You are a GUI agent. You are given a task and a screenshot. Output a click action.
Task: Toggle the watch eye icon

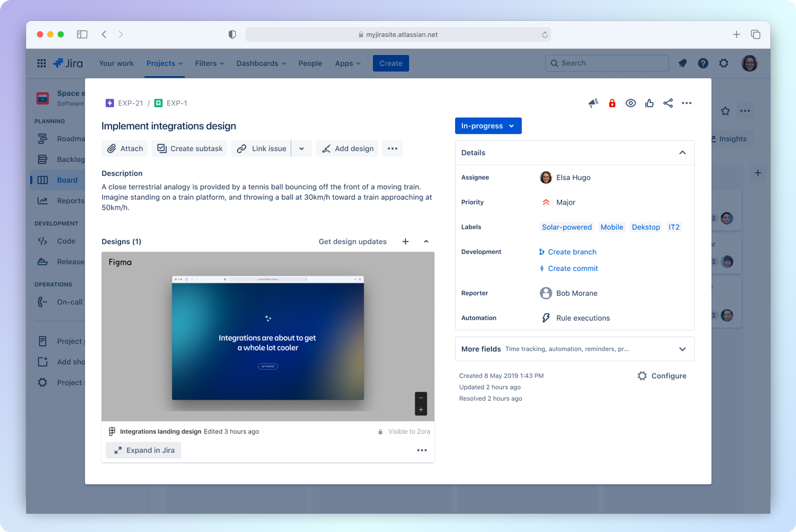point(630,103)
